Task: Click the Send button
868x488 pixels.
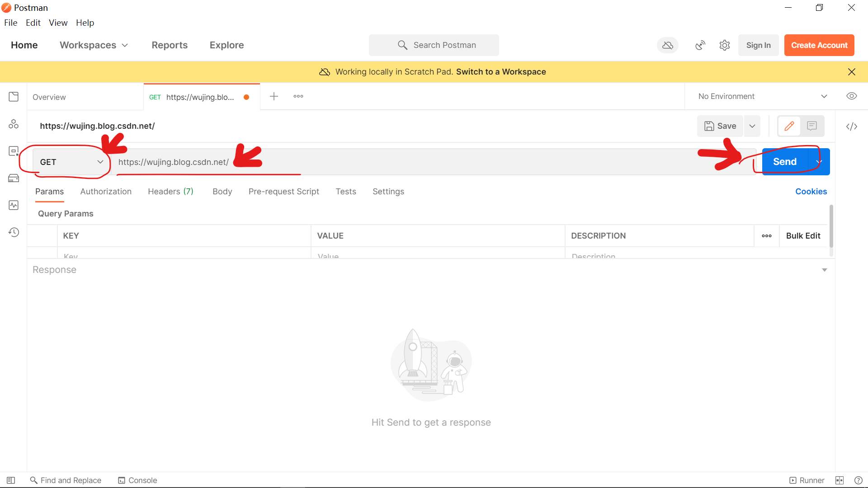Action: click(784, 161)
